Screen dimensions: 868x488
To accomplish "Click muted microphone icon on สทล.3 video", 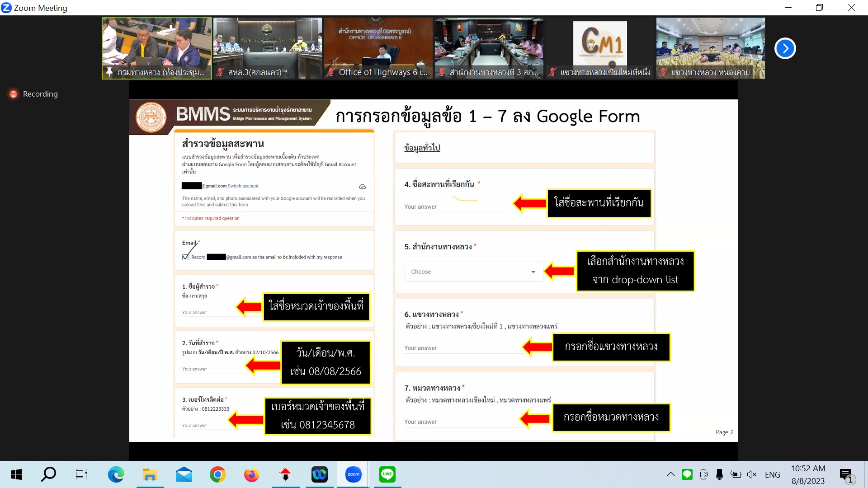I will 220,72.
